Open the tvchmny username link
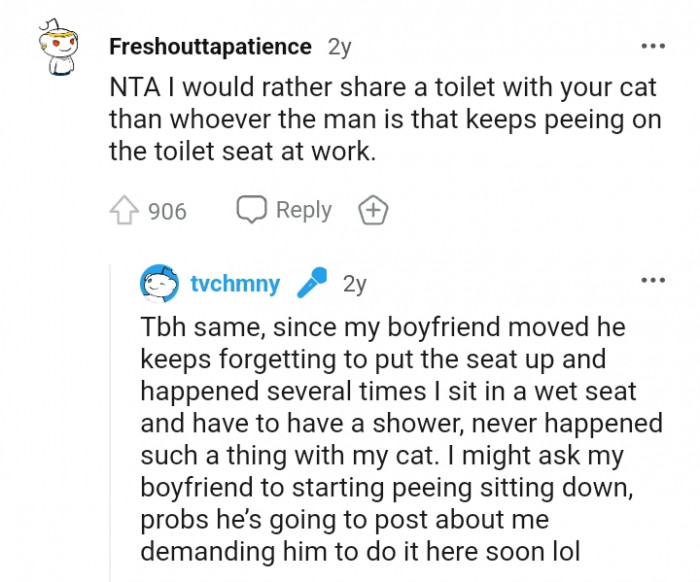The width and height of the screenshot is (700, 582). pos(235,283)
